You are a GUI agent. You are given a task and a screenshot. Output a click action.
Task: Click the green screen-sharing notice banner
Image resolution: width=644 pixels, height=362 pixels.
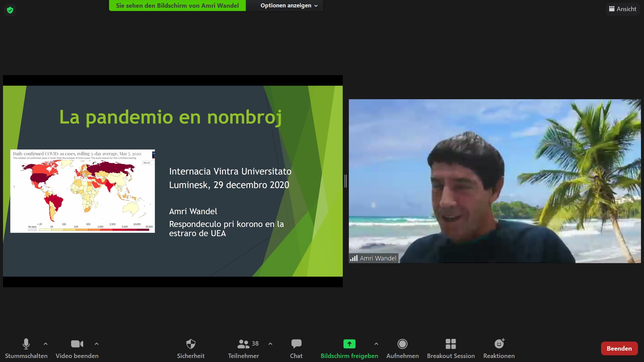coord(177,6)
